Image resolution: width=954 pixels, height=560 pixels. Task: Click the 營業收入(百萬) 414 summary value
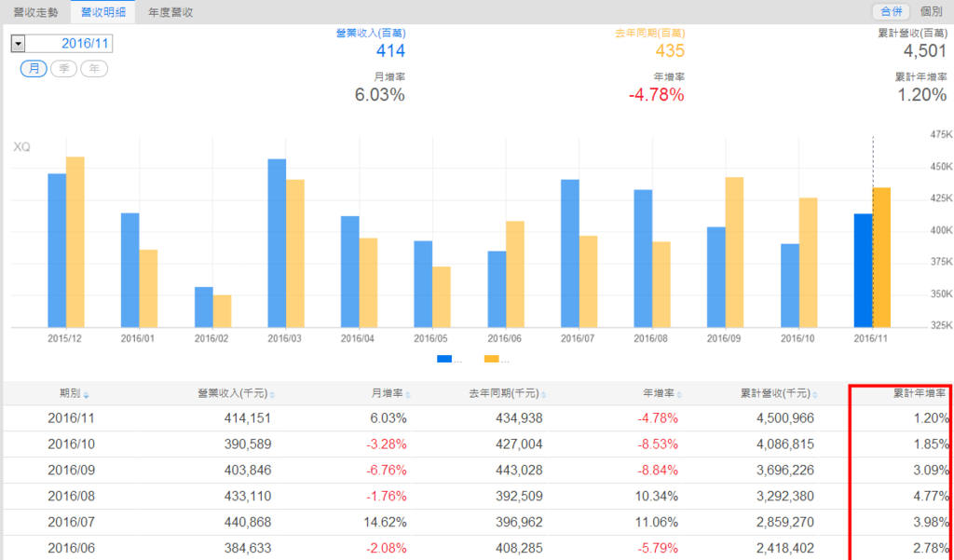click(x=390, y=50)
